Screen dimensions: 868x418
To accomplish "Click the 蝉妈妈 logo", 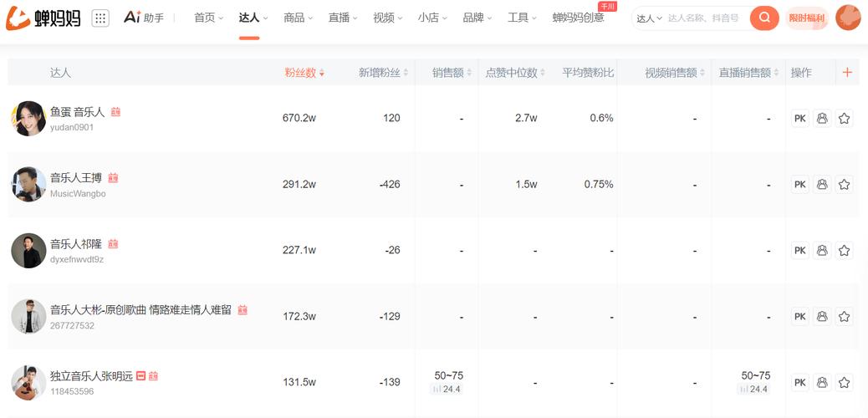I will coord(43,18).
